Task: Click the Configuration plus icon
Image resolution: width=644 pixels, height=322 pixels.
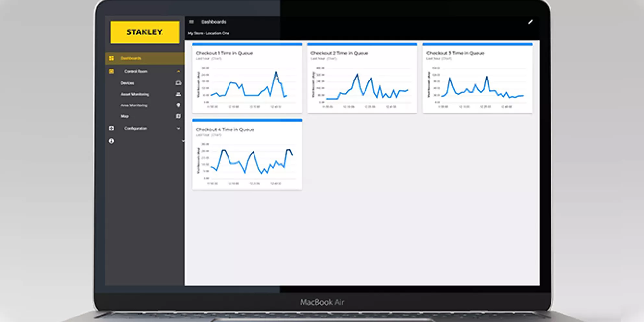Action: tap(111, 128)
